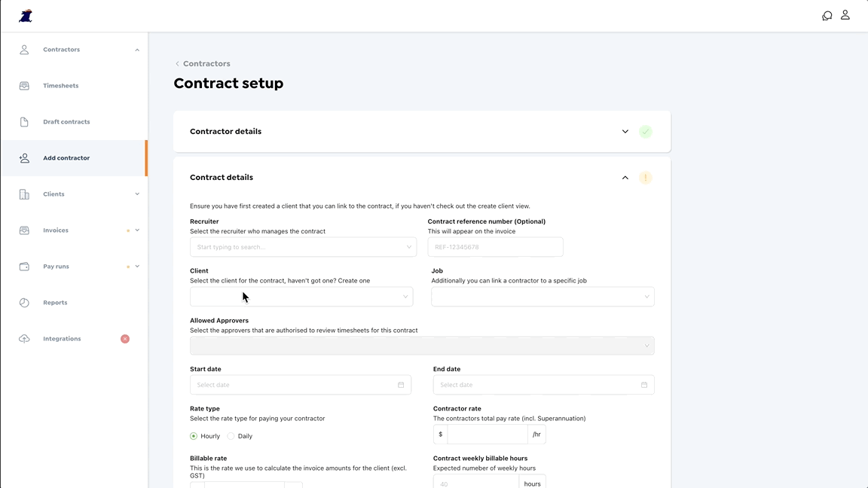Click the End date calendar icon
868x488 pixels.
(x=644, y=385)
